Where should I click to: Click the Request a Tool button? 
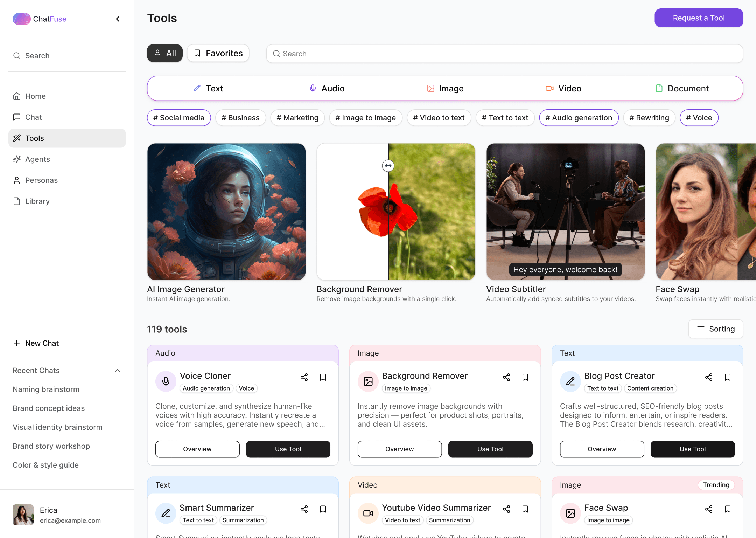[699, 18]
